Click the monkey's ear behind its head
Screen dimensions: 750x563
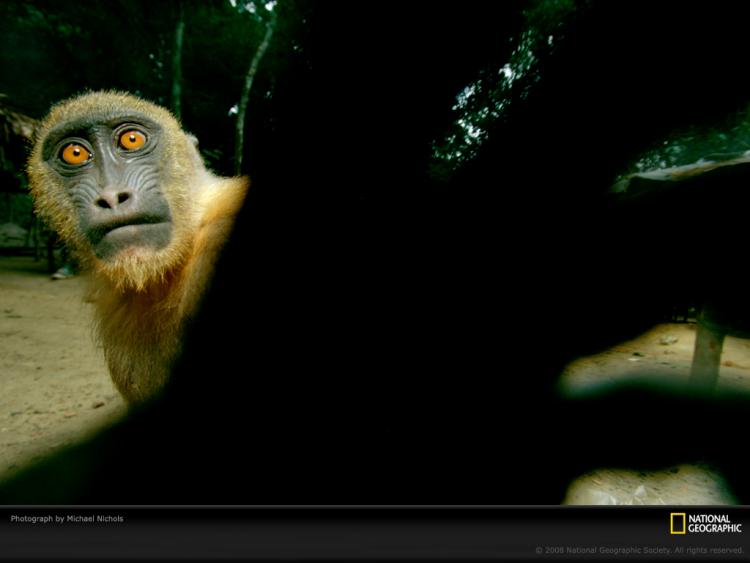(x=192, y=140)
